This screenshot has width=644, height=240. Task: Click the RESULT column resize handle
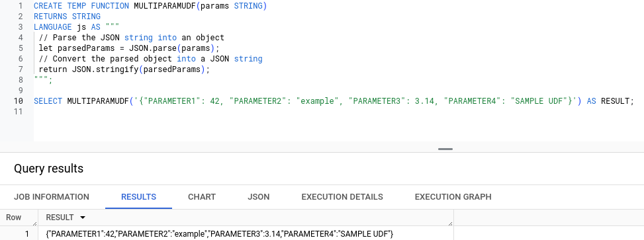451,223
